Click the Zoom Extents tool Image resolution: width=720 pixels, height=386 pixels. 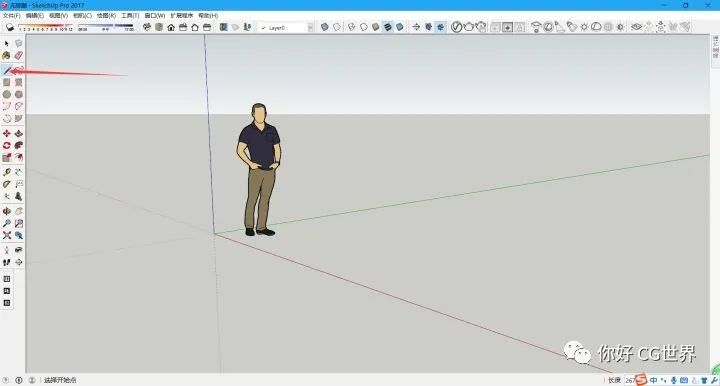pyautogui.click(x=6, y=235)
